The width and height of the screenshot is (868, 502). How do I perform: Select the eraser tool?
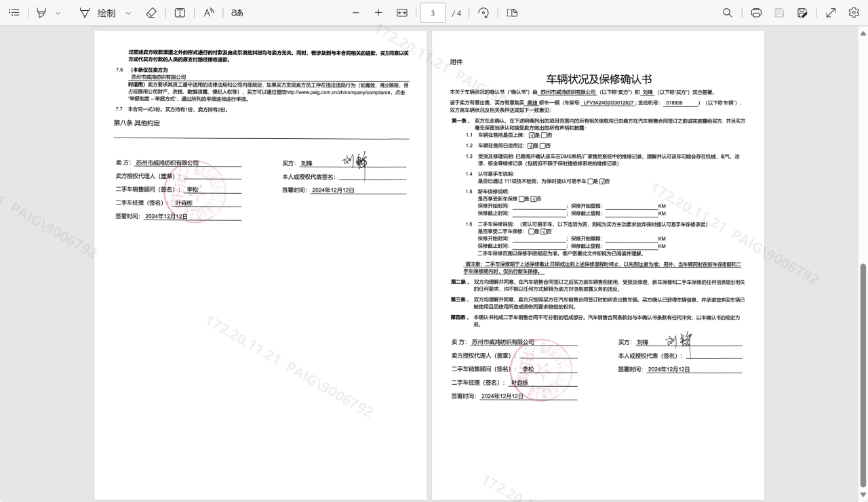[151, 13]
